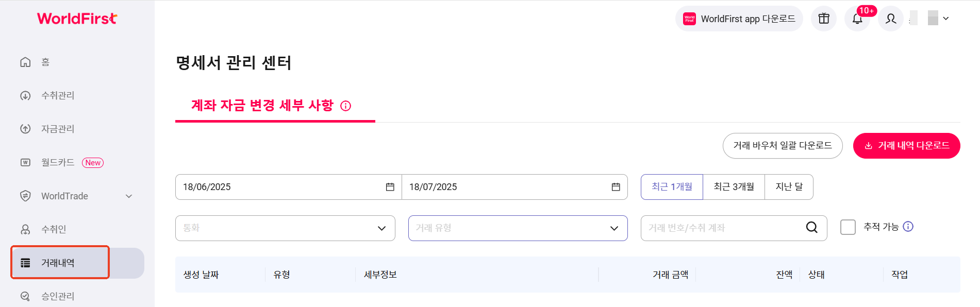Open 수취관리 in the sidebar
The height and width of the screenshot is (307, 980).
pyautogui.click(x=58, y=96)
